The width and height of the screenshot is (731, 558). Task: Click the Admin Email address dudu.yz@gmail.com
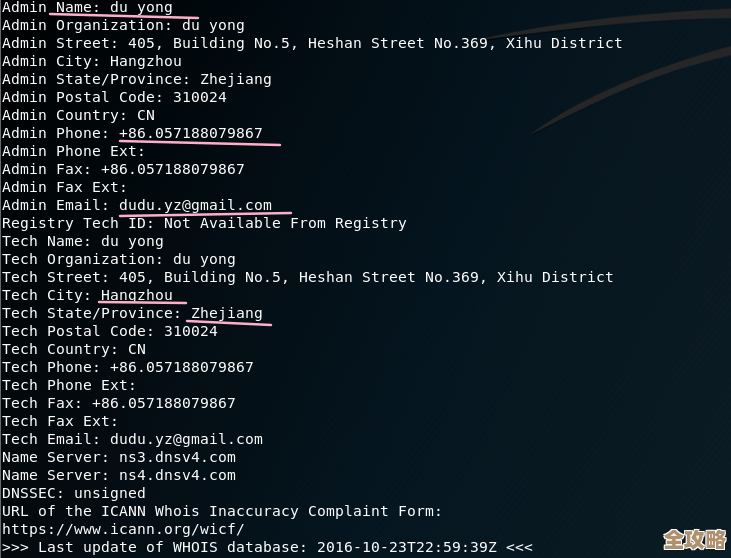click(195, 205)
